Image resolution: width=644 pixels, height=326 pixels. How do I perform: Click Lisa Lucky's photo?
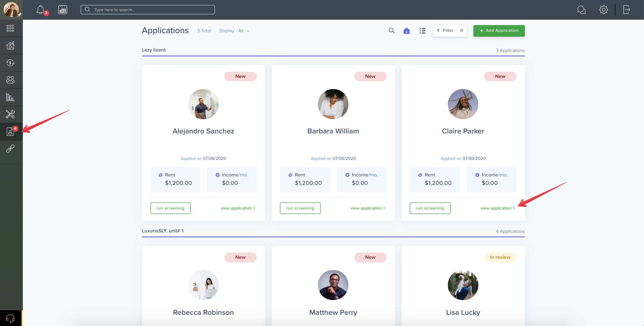[463, 285]
